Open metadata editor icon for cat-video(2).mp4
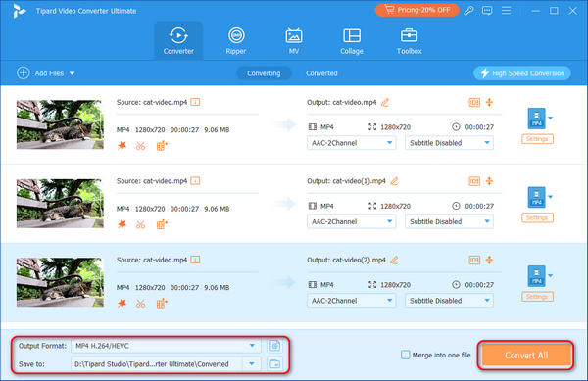Image resolution: width=588 pixels, height=381 pixels. [474, 260]
